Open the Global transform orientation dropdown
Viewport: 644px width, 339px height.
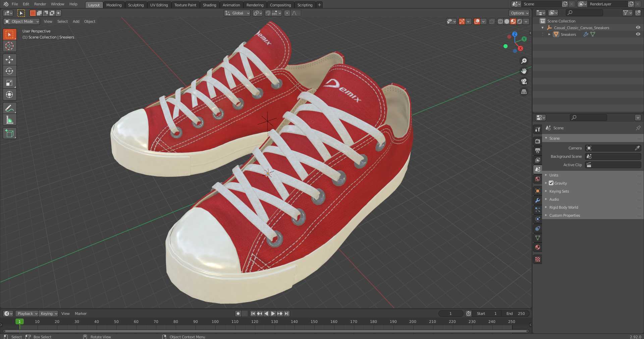click(x=237, y=13)
